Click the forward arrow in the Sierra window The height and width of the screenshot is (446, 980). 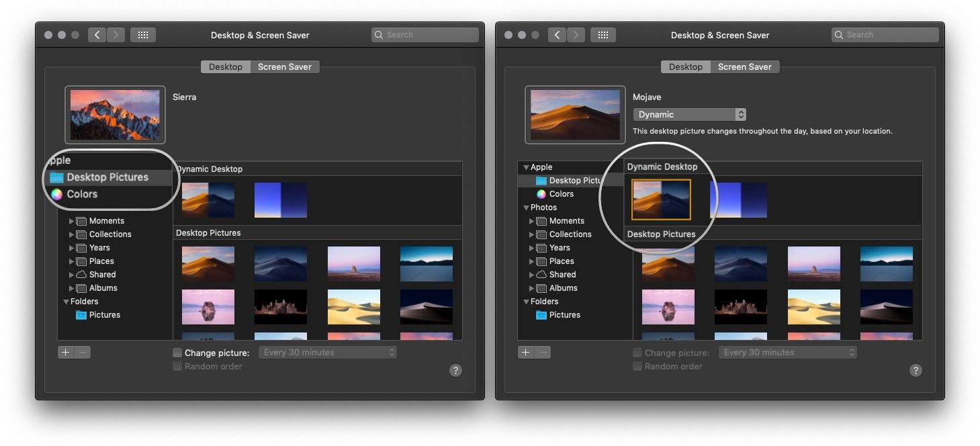[x=116, y=35]
